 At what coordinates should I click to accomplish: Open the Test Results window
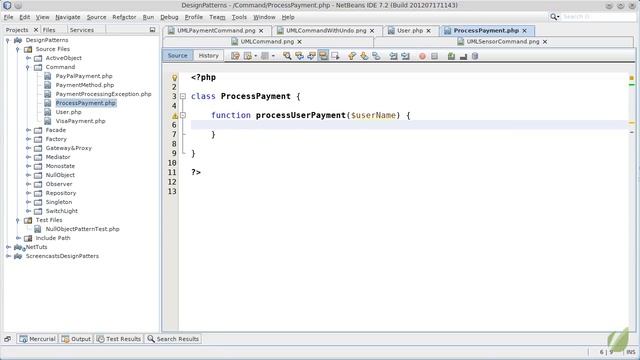(x=119, y=339)
